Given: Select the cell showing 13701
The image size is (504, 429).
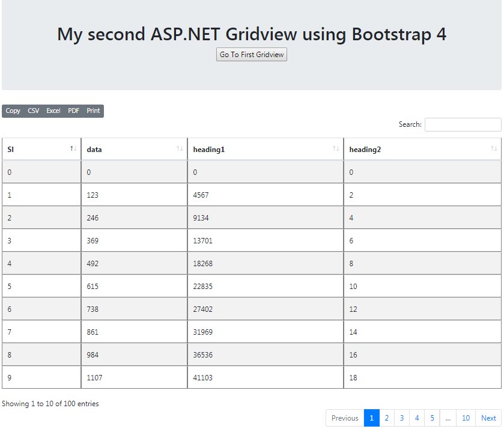Looking at the screenshot, I should pyautogui.click(x=266, y=240).
